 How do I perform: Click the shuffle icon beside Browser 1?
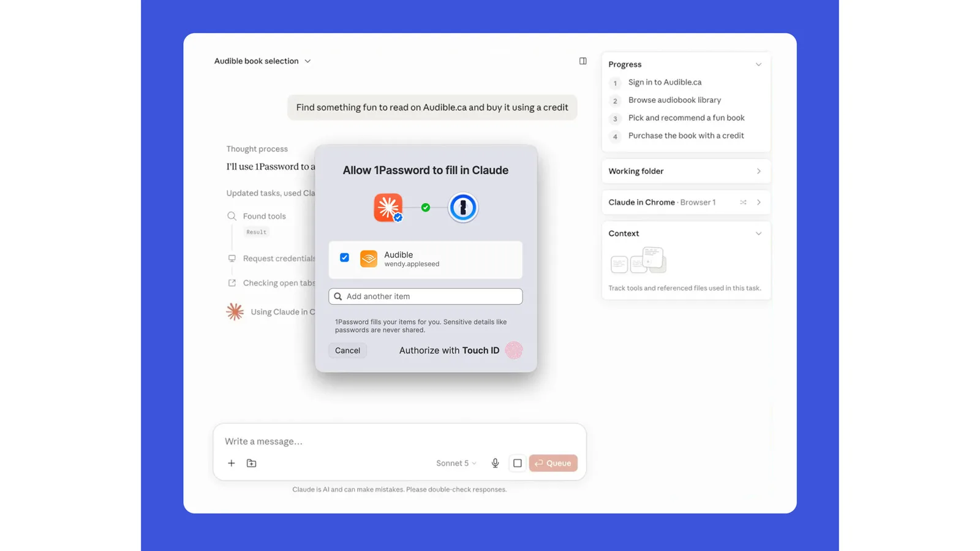[743, 202]
